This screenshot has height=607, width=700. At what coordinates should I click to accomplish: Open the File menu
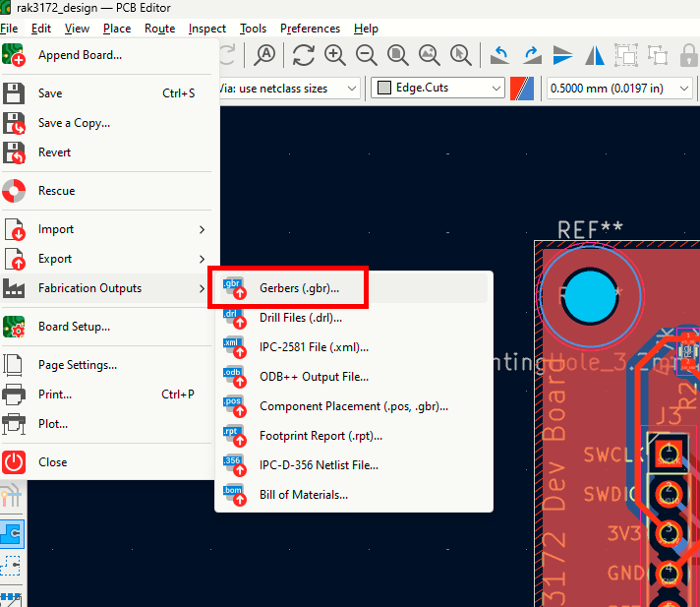tap(9, 29)
